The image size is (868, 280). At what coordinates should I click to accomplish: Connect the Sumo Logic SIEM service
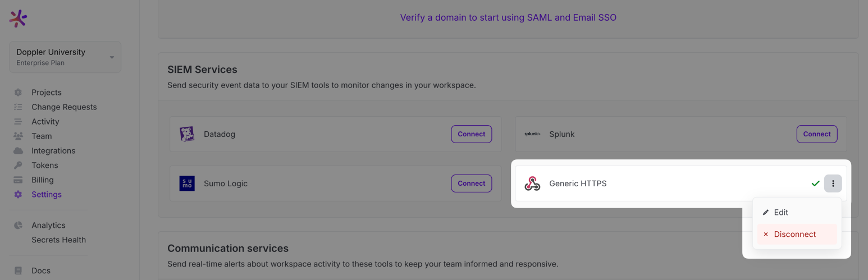click(471, 183)
